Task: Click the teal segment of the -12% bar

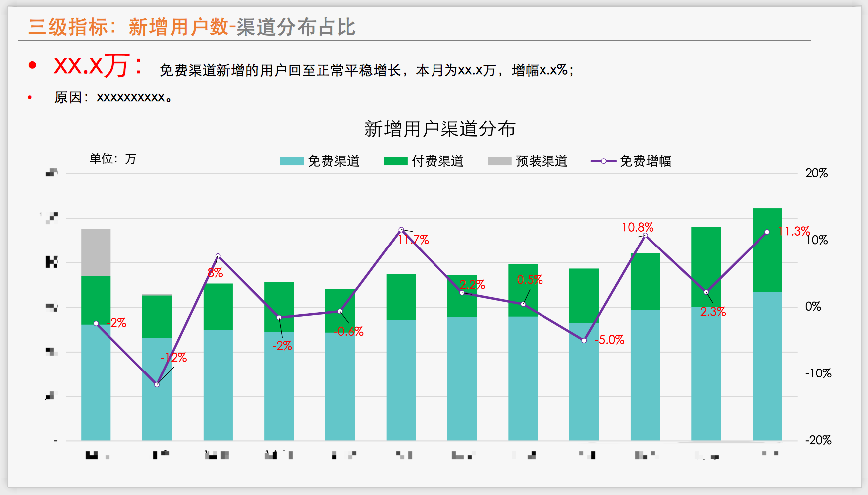Action: 157,389
